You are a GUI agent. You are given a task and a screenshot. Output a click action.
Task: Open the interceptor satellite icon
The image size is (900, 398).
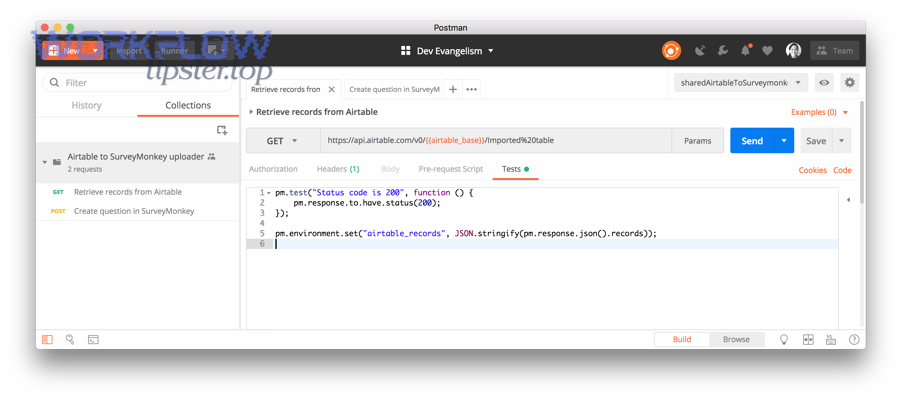point(700,51)
